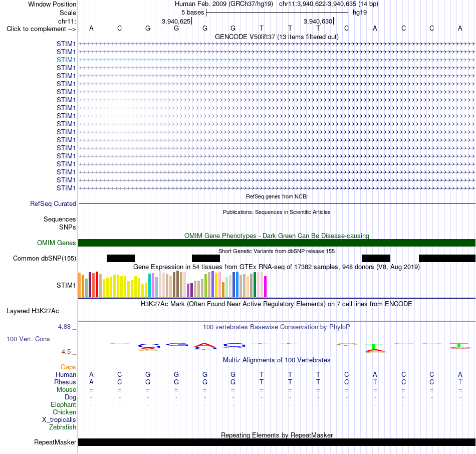Select the Window Position track label
Viewport: 476px width, 454px height.
pos(52,4)
